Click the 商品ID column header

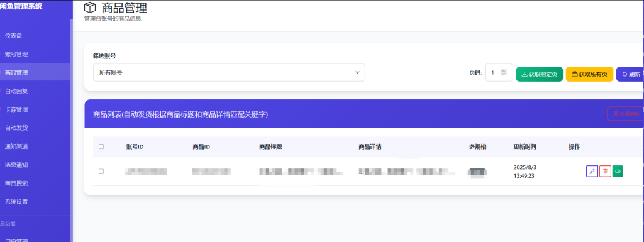[201, 146]
